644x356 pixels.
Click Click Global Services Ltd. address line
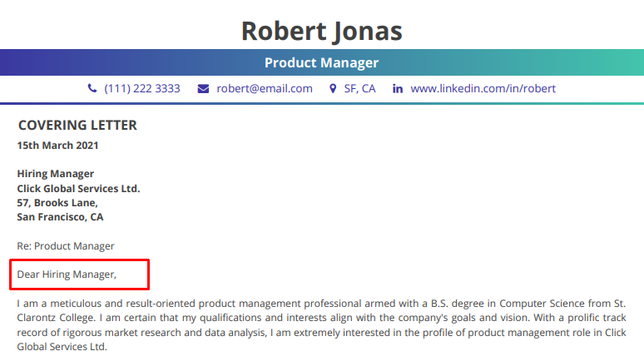point(78,189)
